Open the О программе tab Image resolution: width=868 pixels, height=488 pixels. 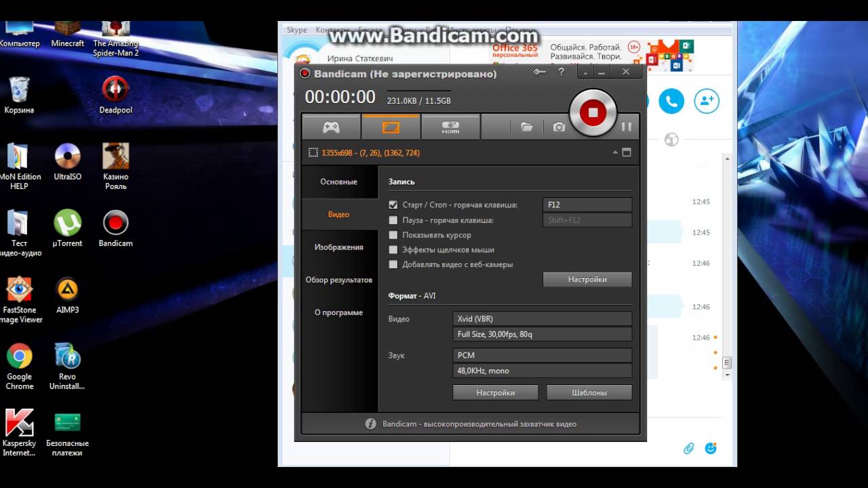(x=339, y=312)
